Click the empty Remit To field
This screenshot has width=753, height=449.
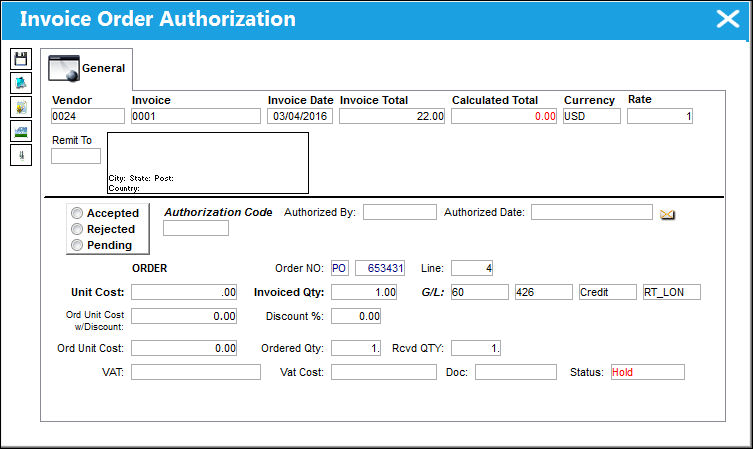[76, 156]
